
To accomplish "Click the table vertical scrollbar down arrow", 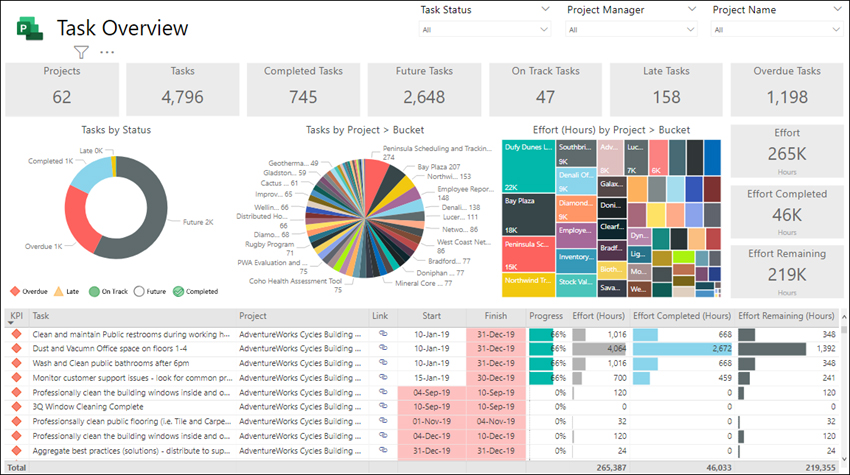I will coord(844,459).
